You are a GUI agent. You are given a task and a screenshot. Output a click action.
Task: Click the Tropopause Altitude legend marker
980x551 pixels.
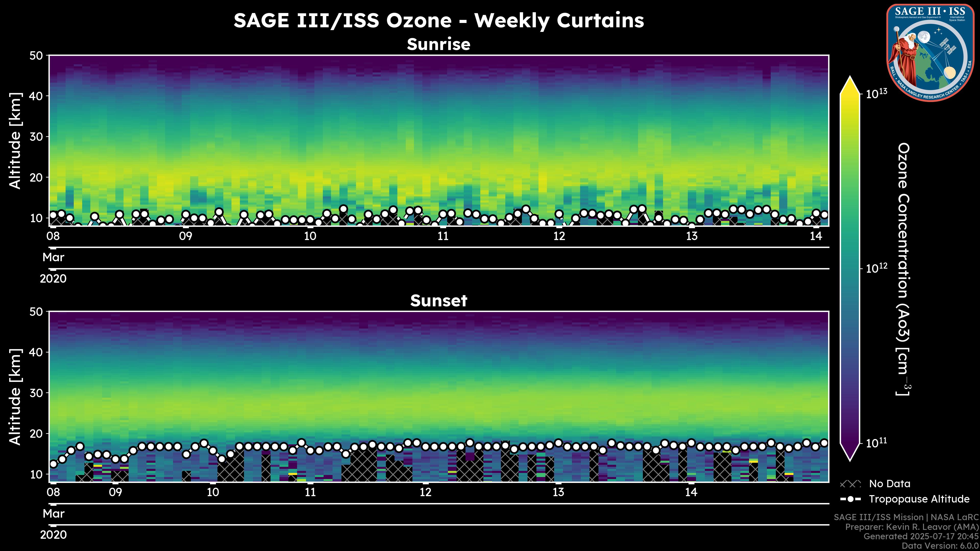point(851,499)
